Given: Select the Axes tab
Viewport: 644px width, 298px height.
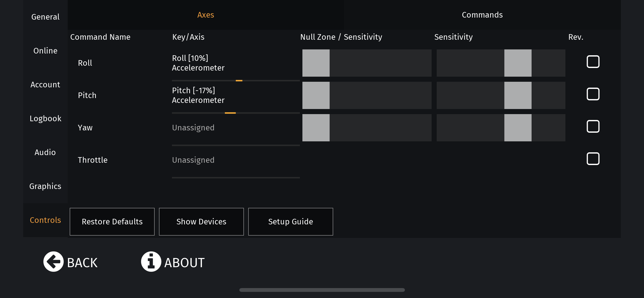Looking at the screenshot, I should (x=206, y=15).
